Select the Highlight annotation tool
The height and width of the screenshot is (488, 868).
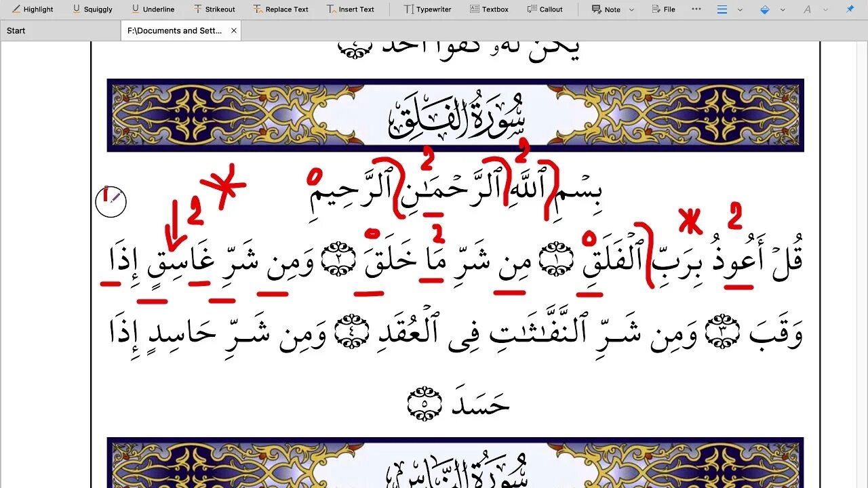(x=33, y=9)
